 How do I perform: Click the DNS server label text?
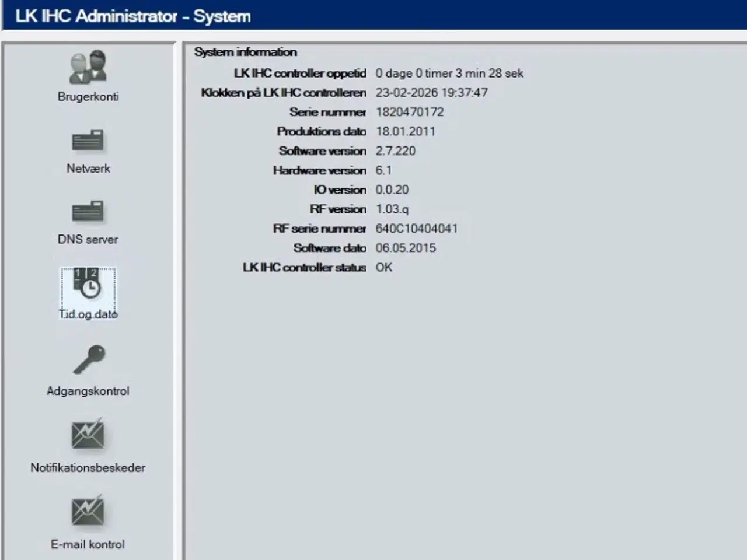click(x=88, y=240)
